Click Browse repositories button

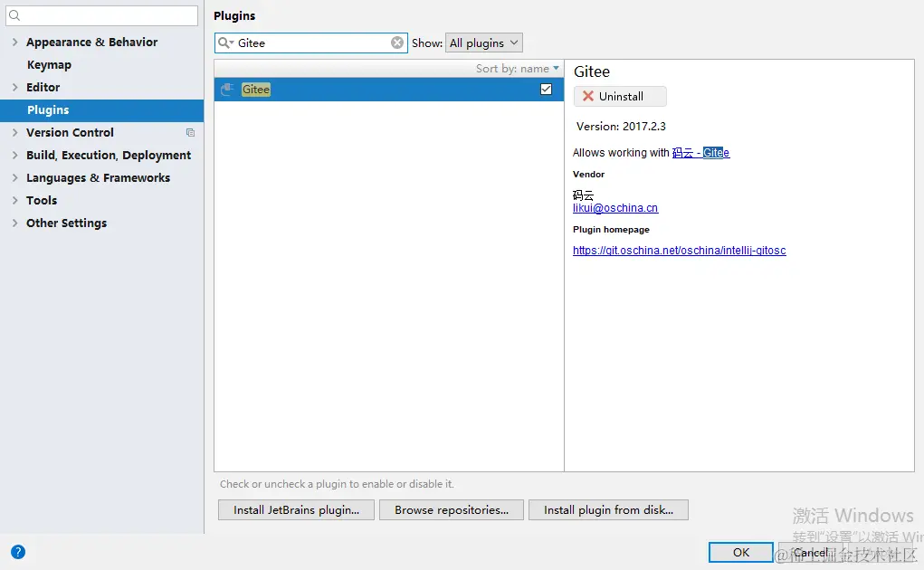(x=452, y=510)
